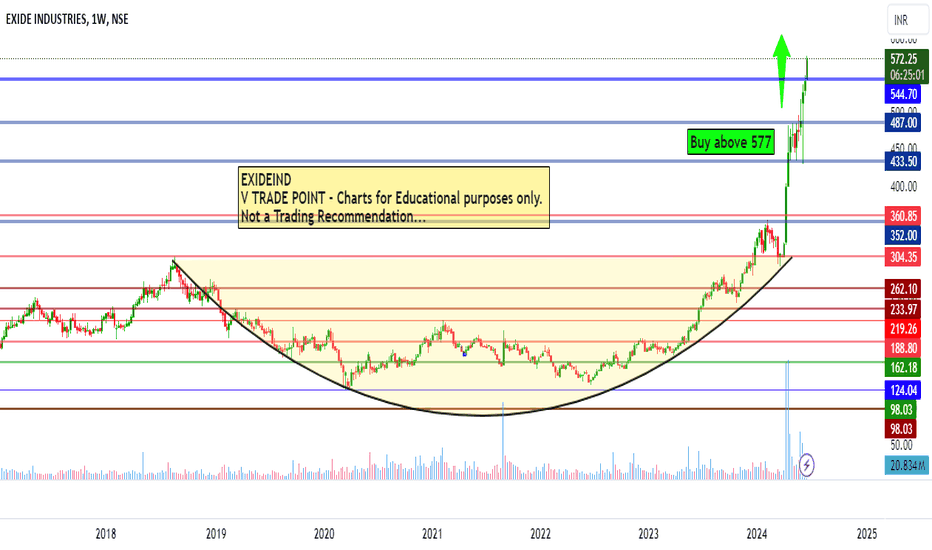The image size is (932, 550).
Task: Click the 2024 time axis label
Action: tap(757, 533)
